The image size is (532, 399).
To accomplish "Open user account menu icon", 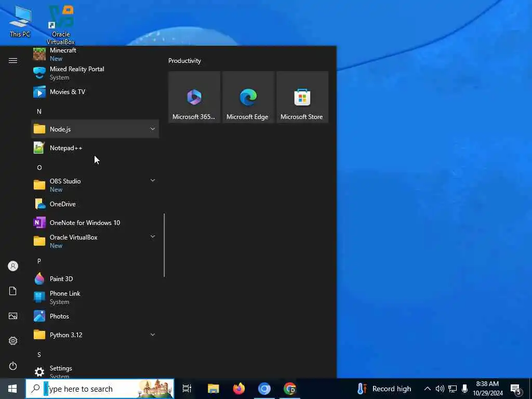I will click(x=13, y=266).
